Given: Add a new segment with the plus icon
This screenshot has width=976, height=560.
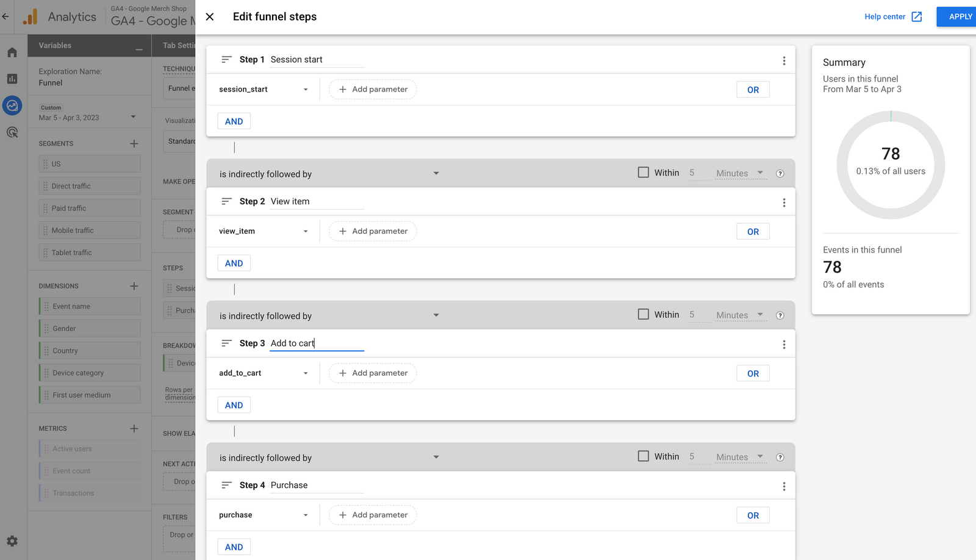Looking at the screenshot, I should tap(134, 143).
